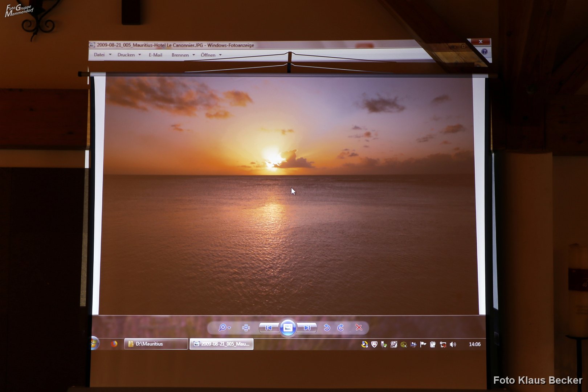
Task: Delete the photo with the red X
Action: 359,328
